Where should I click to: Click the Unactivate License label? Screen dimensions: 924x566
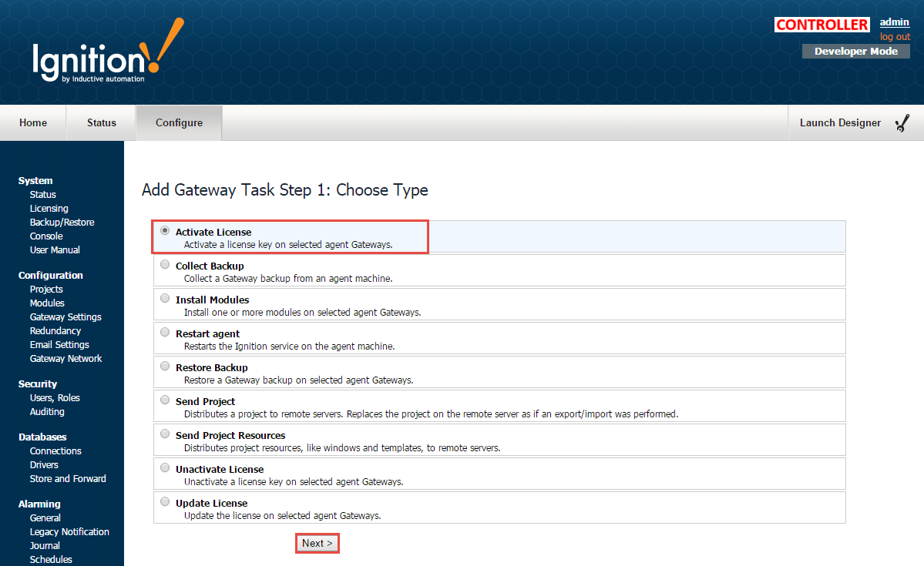point(219,470)
